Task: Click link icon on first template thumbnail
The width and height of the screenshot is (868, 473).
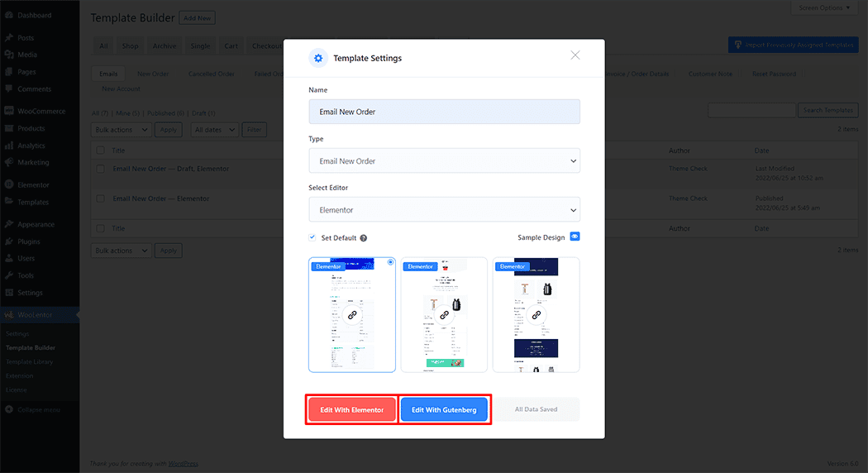Action: [352, 315]
